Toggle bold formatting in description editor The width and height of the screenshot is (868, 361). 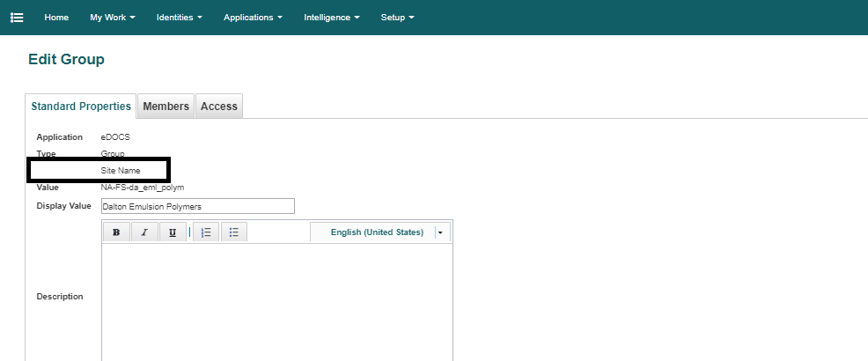coord(116,232)
